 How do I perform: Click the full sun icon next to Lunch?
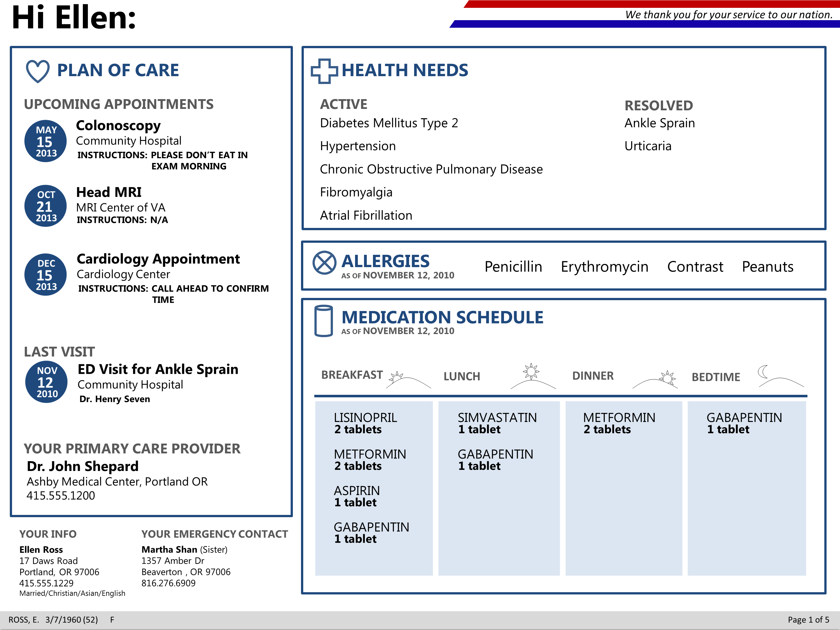(531, 371)
